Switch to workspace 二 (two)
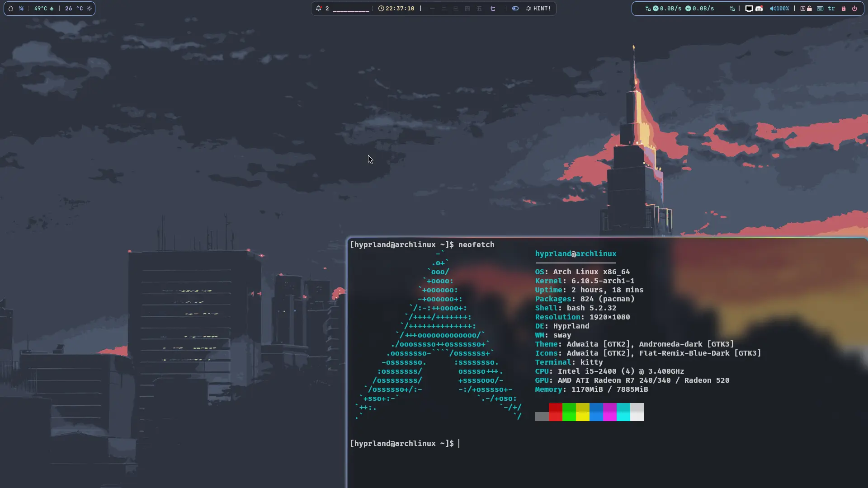Image resolution: width=868 pixels, height=488 pixels. click(x=444, y=9)
